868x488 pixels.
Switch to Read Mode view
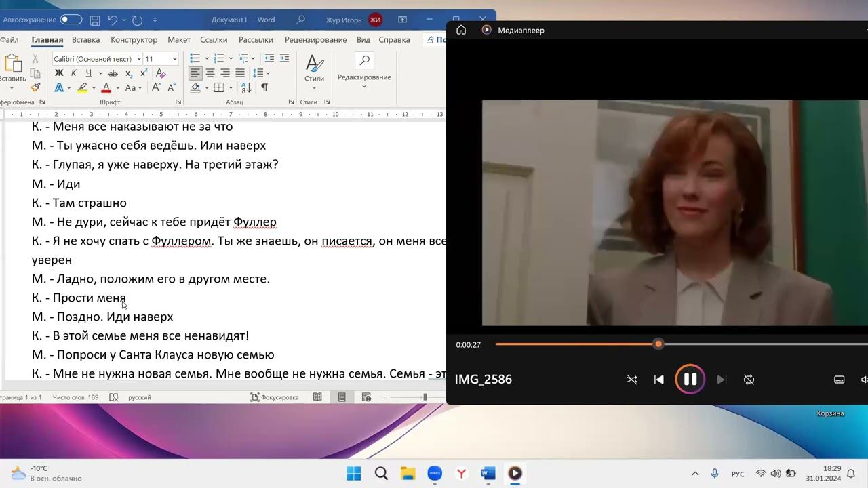pos(317,397)
